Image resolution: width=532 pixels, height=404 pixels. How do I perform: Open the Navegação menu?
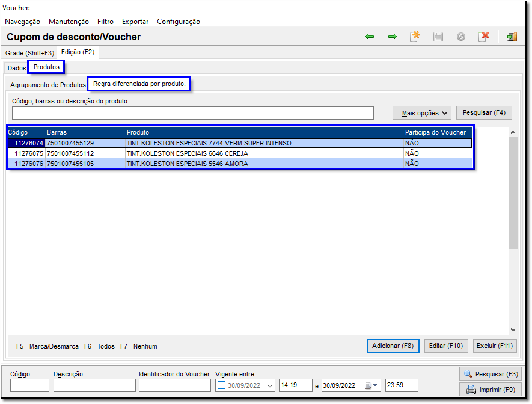click(x=22, y=22)
